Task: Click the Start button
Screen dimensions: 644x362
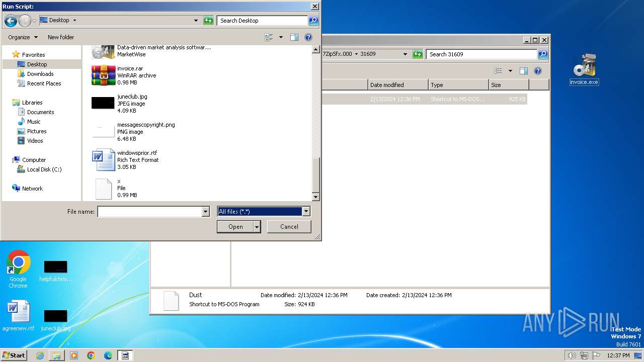Action: click(x=14, y=355)
